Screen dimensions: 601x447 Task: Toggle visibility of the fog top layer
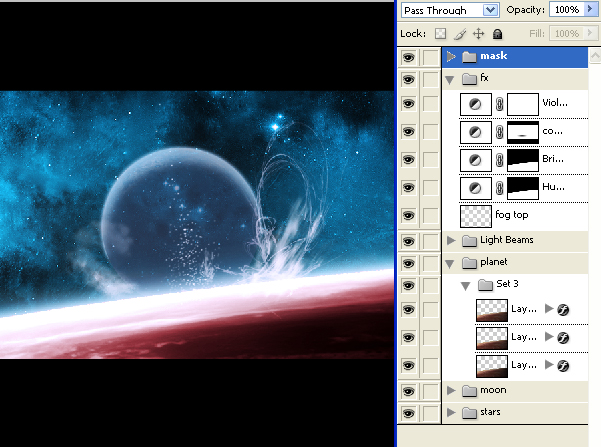click(408, 216)
